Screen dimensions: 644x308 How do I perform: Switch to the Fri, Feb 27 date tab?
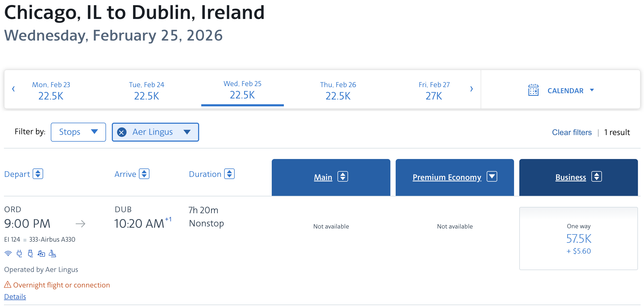coord(434,90)
